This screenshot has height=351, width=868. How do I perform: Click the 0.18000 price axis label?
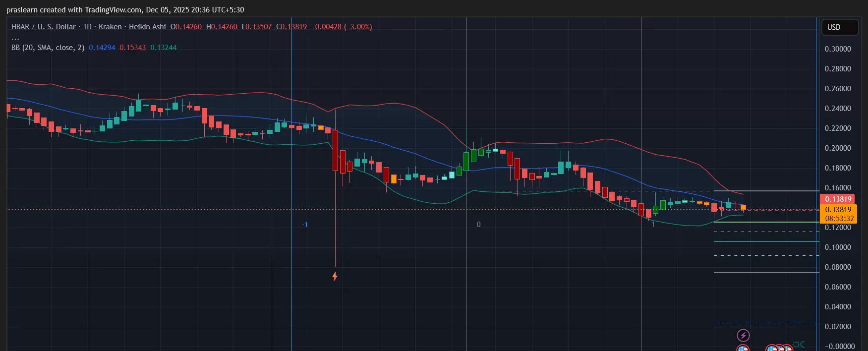point(838,168)
